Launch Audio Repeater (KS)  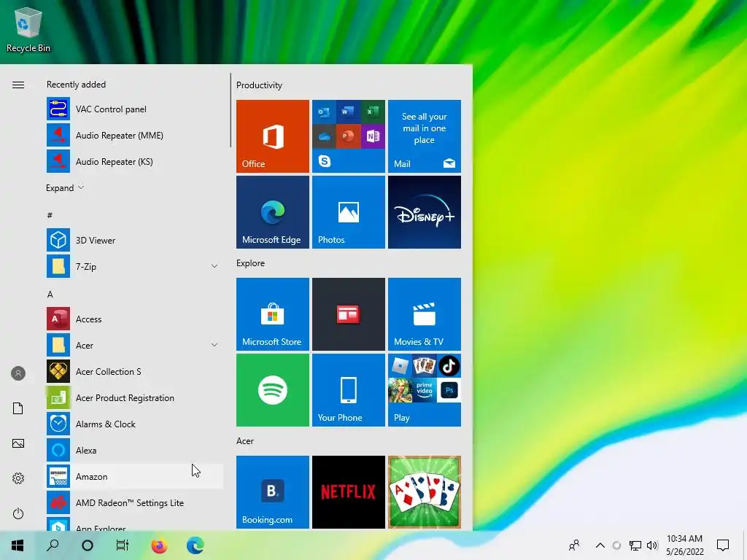(134, 161)
